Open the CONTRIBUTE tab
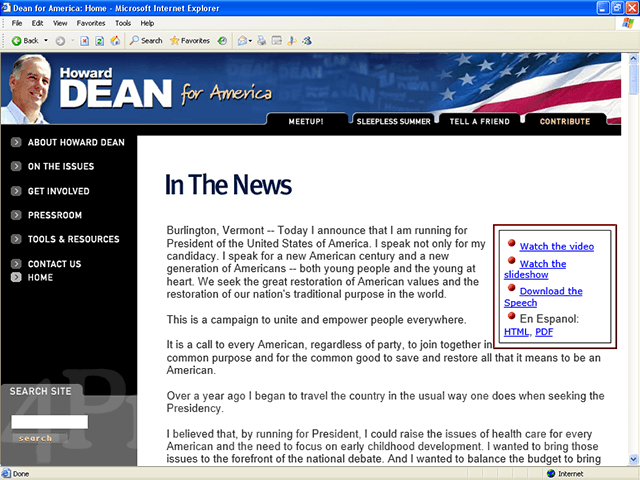The height and width of the screenshot is (480, 640). 565,121
